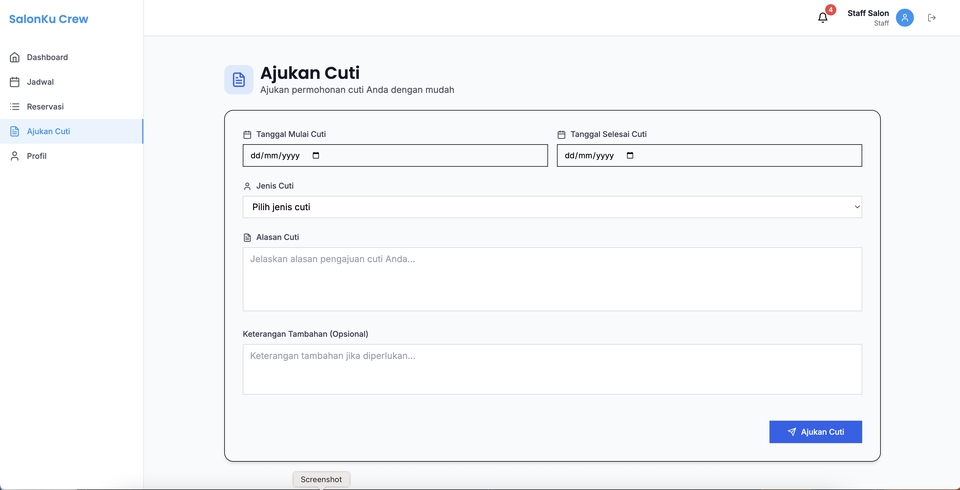Click the Dashboard home icon in sidebar
Image resolution: width=960 pixels, height=490 pixels.
tap(14, 57)
